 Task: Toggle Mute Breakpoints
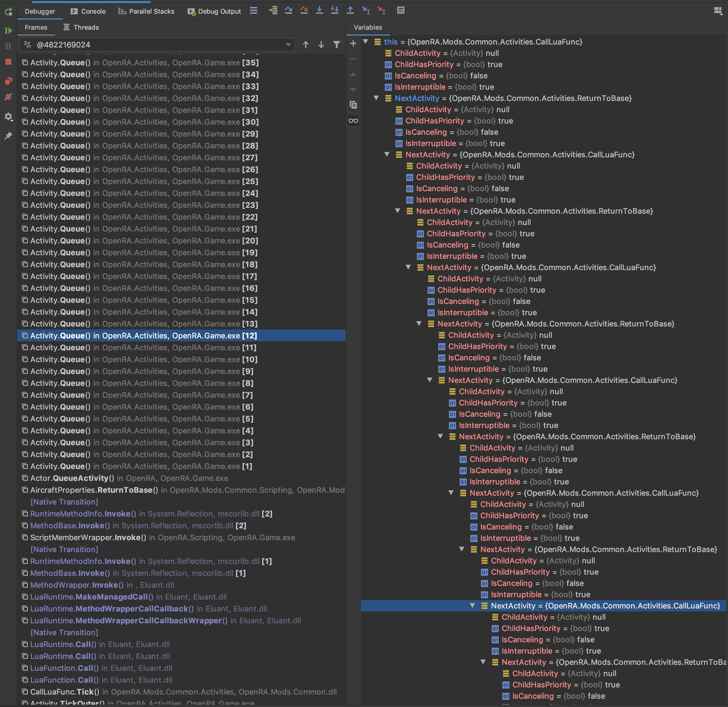point(8,97)
